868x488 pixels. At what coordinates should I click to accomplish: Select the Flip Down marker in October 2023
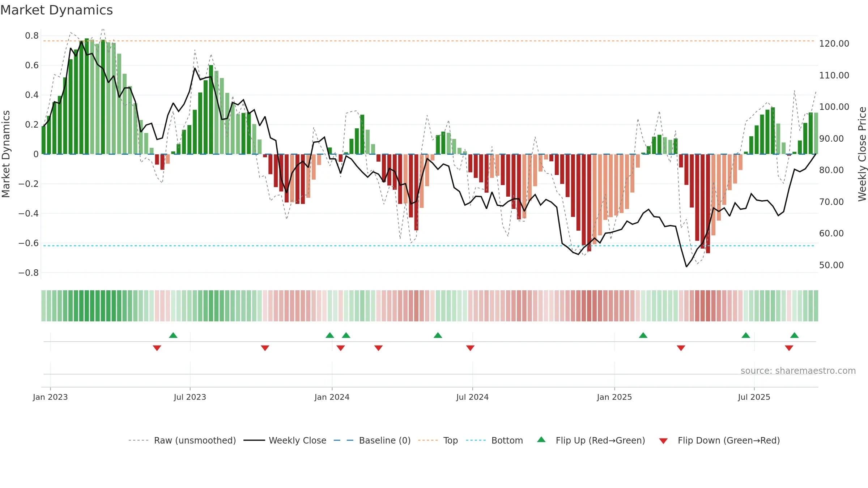click(x=265, y=348)
